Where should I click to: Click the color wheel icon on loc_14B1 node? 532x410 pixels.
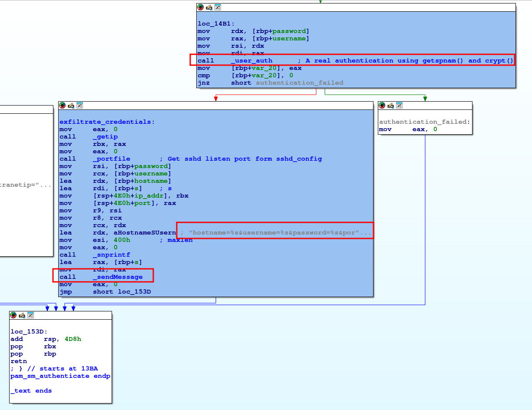[x=200, y=7]
